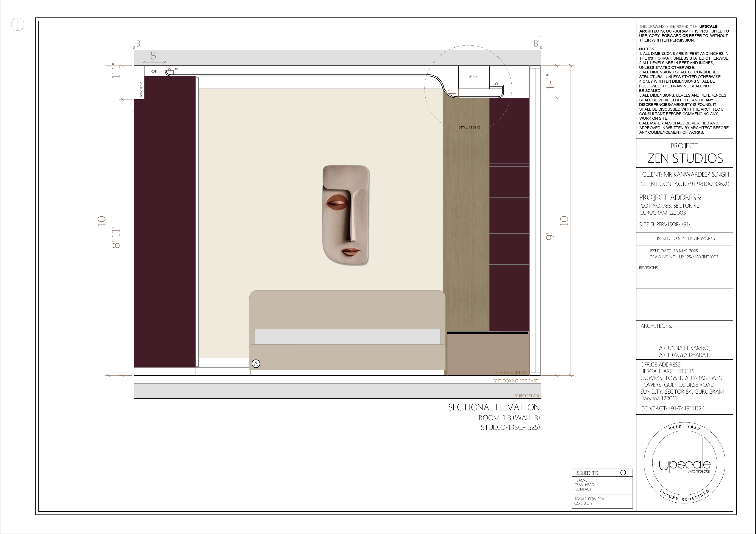Click the ISSUED TO header text
This screenshot has width=756, height=534.
587,473
